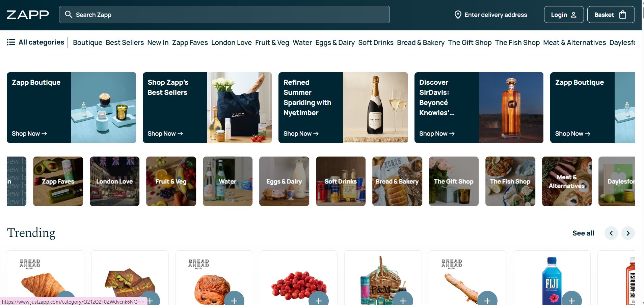The height and width of the screenshot is (305, 644).
Task: Click the search magnifier icon
Action: pos(69,15)
